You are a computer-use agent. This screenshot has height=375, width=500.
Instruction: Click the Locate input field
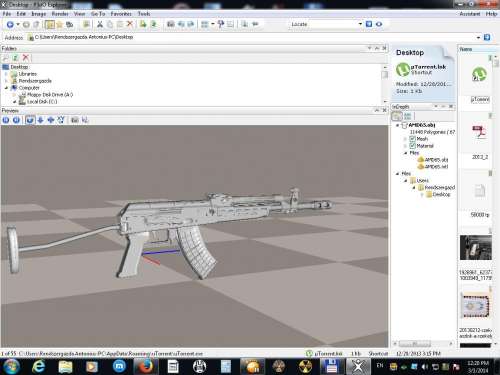tap(323, 24)
